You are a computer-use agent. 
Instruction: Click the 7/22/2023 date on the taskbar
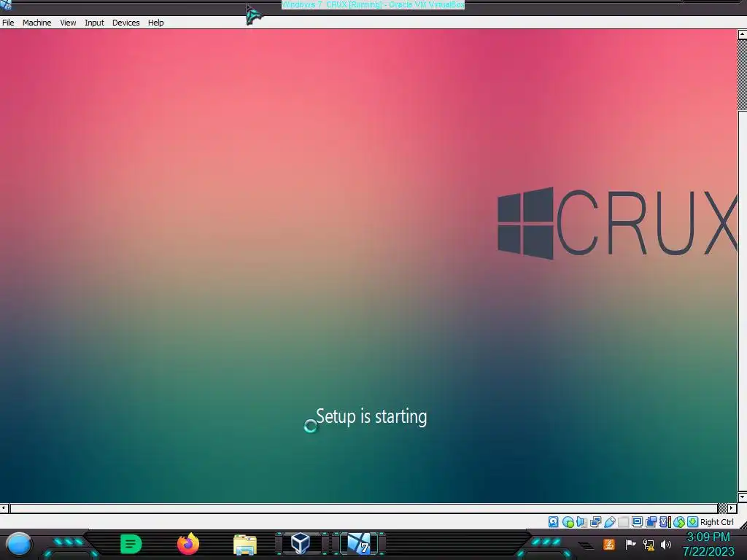click(x=708, y=552)
